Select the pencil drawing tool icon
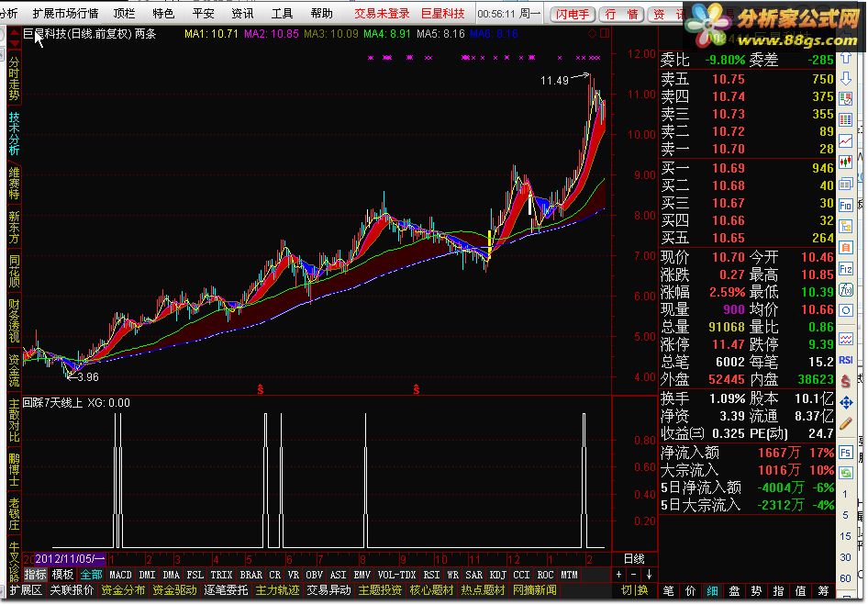 coord(845,424)
